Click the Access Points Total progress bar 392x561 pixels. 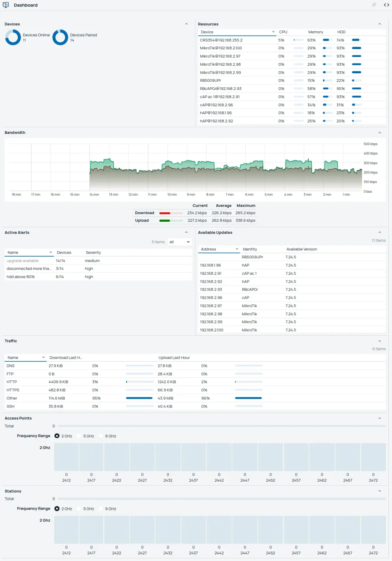point(221,426)
